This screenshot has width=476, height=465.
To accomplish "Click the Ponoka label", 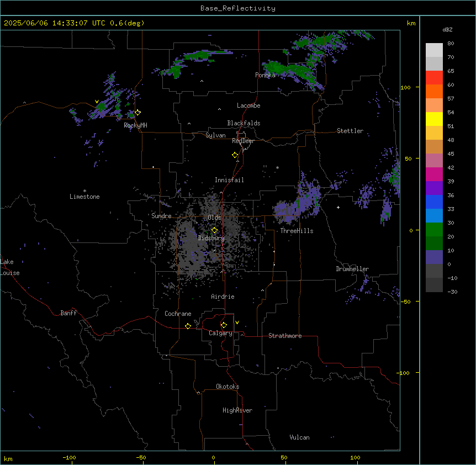I will click(x=265, y=75).
